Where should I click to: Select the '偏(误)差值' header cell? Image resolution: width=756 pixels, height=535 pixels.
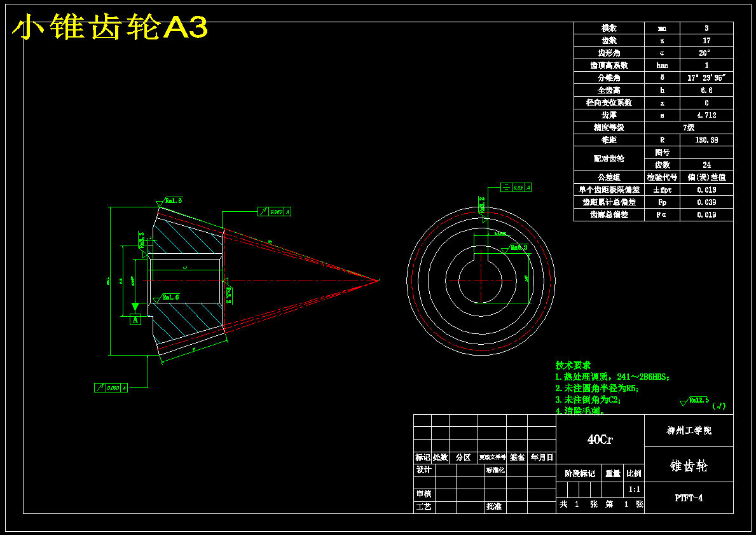pos(706,177)
